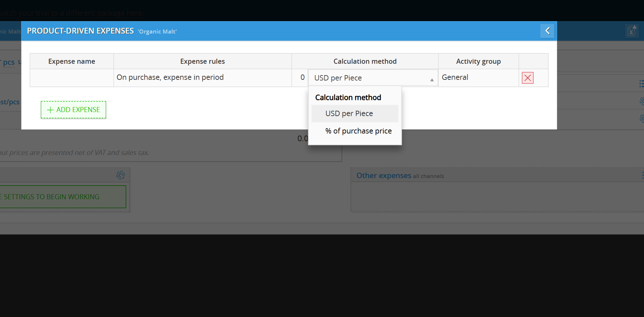The width and height of the screenshot is (644, 317).
Task: Click the switch trial package link
Action: point(71,13)
